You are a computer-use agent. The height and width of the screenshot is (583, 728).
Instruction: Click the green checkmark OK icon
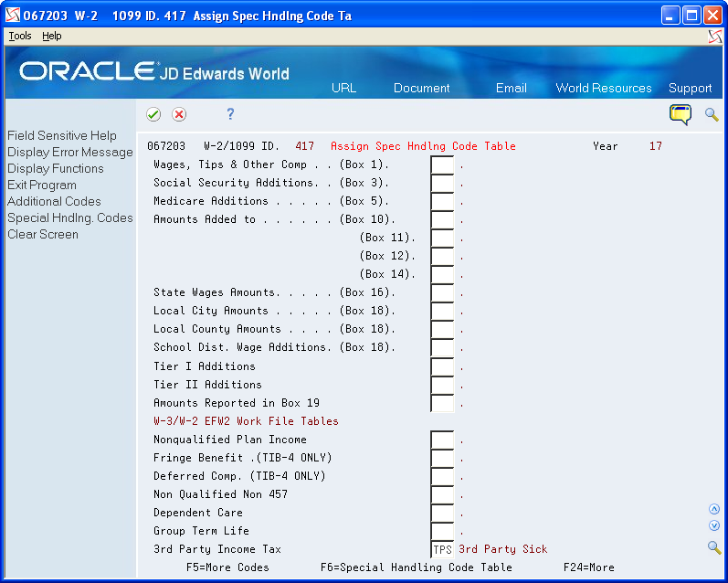pos(153,114)
